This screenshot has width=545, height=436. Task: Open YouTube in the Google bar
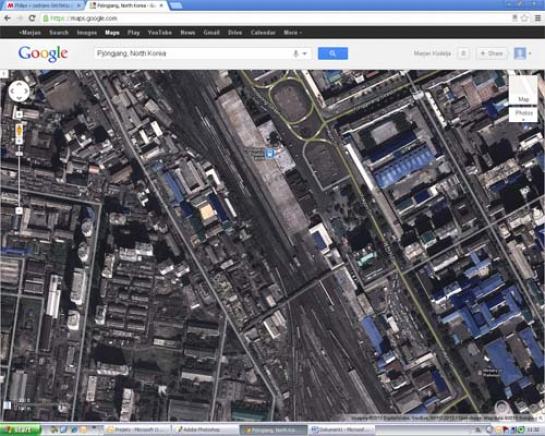tap(160, 33)
